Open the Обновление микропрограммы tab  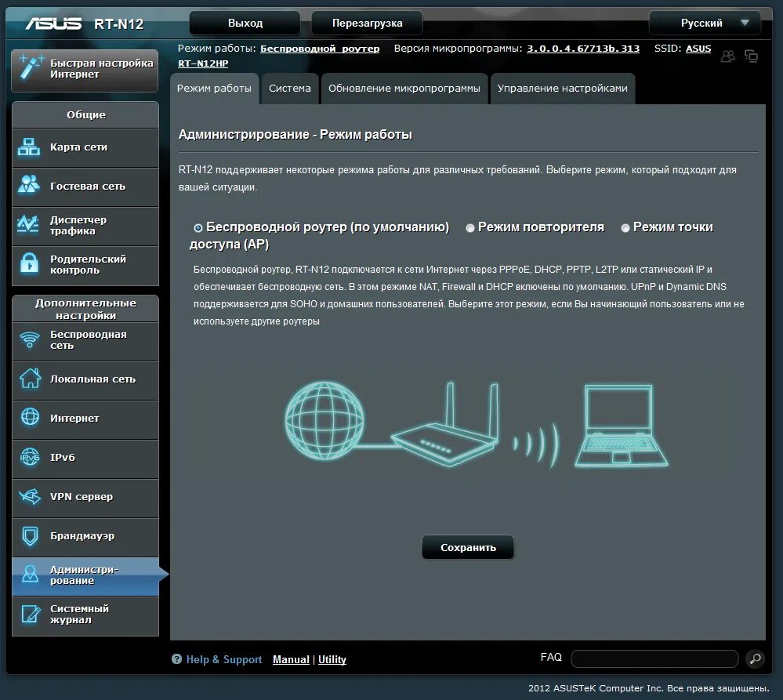click(x=404, y=89)
